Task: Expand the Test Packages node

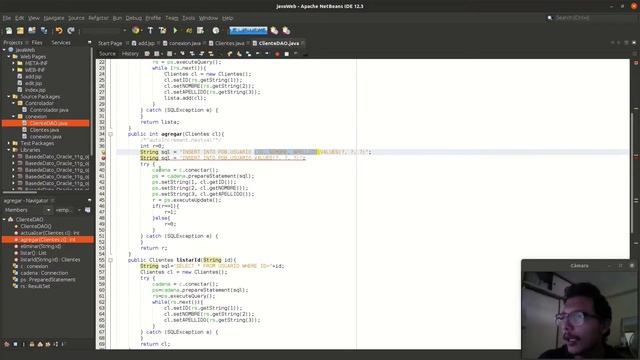Action: pos(9,143)
